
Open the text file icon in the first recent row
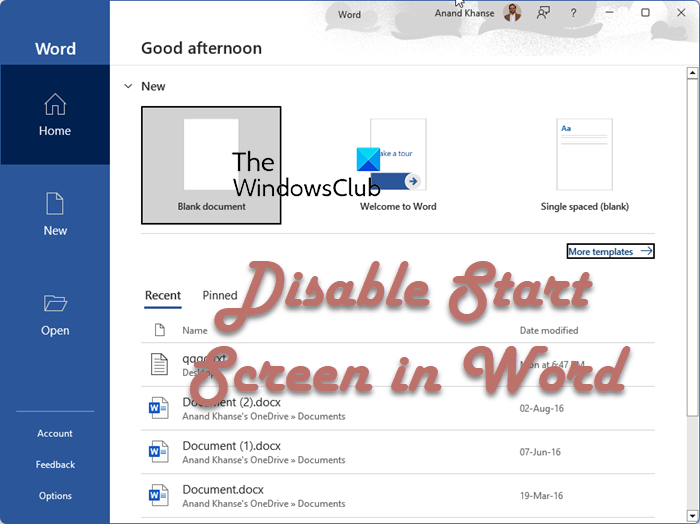point(159,364)
